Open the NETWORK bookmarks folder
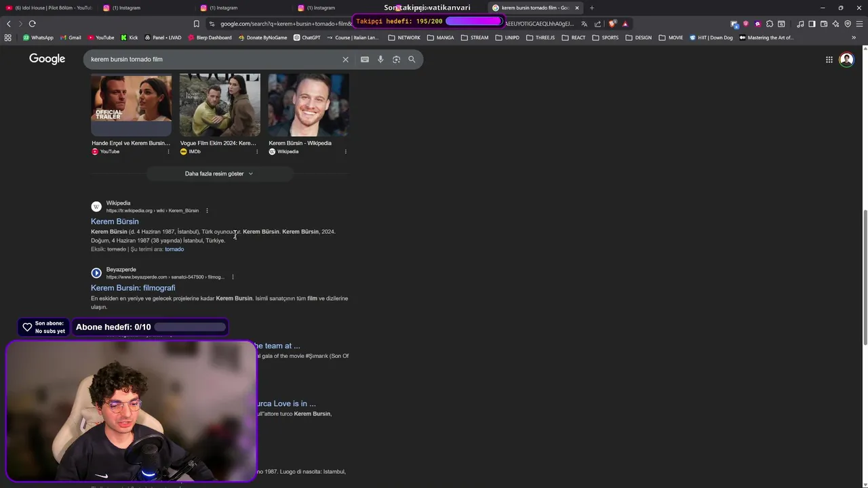Screen dimensions: 868x488 404,38
